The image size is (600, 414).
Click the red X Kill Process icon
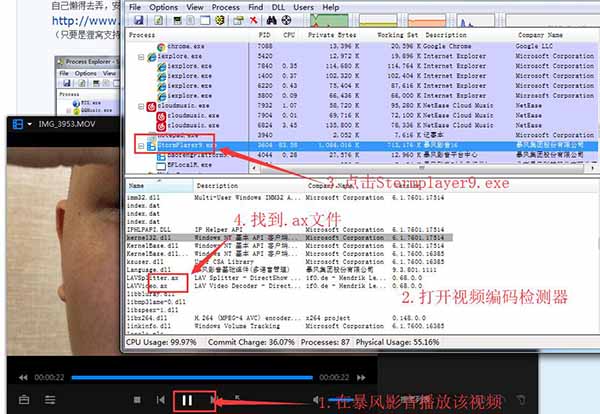point(253,20)
